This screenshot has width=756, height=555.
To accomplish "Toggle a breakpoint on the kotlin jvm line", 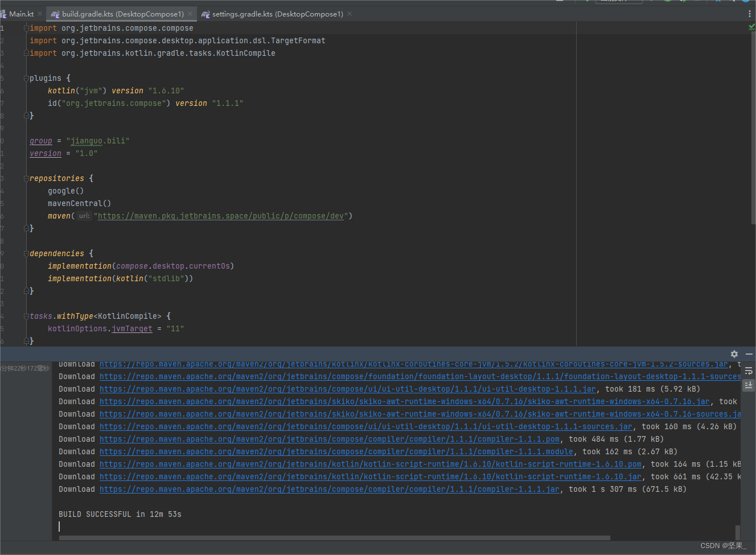I will click(17, 91).
